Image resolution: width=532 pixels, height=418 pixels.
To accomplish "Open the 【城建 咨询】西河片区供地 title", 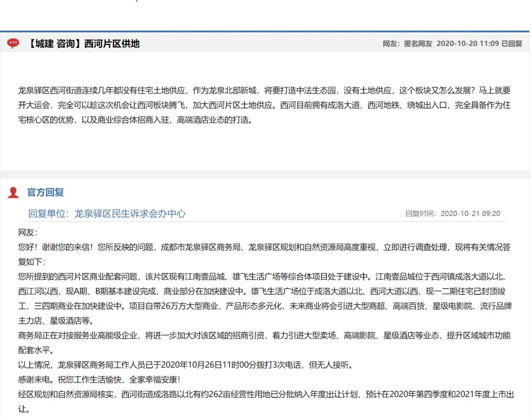I will 83,43.
